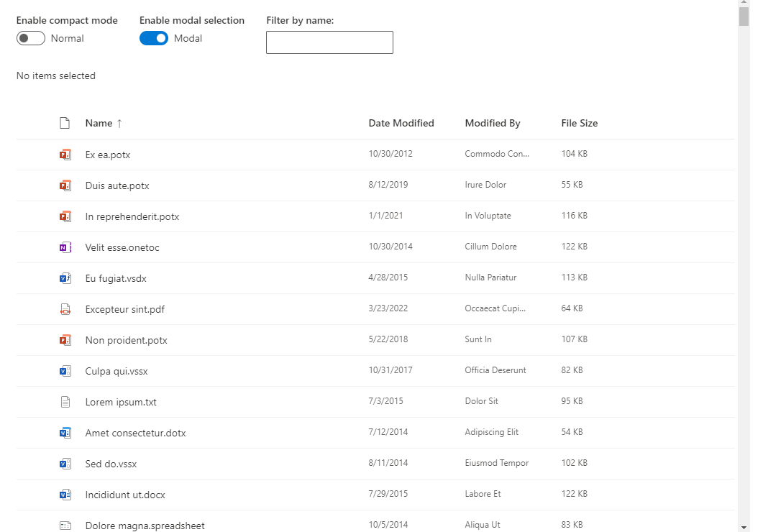The image size is (763, 532).
Task: Click the 83 KB file size cell
Action: (x=572, y=525)
